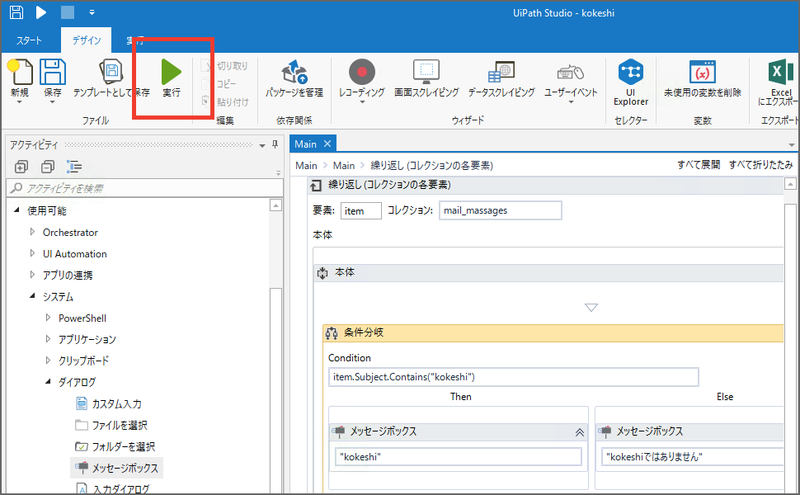Click 未使用の変数を削除 icon
This screenshot has height=495, width=800.
pyautogui.click(x=703, y=72)
